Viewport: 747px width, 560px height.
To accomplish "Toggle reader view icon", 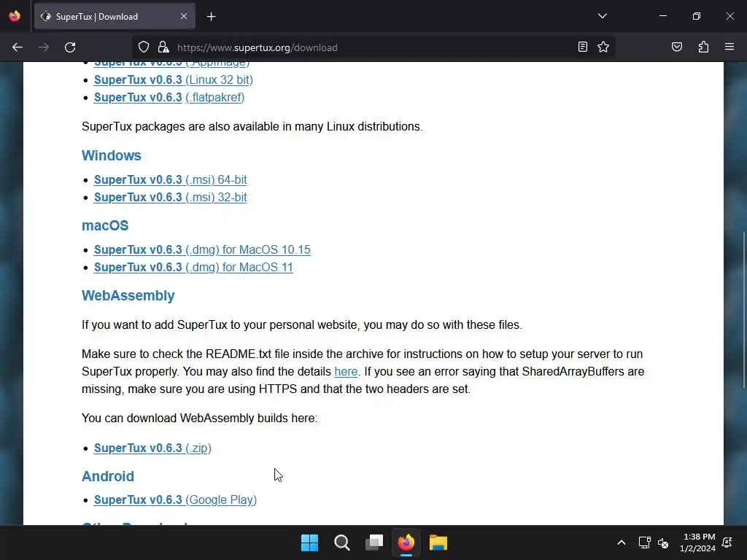I will [583, 47].
